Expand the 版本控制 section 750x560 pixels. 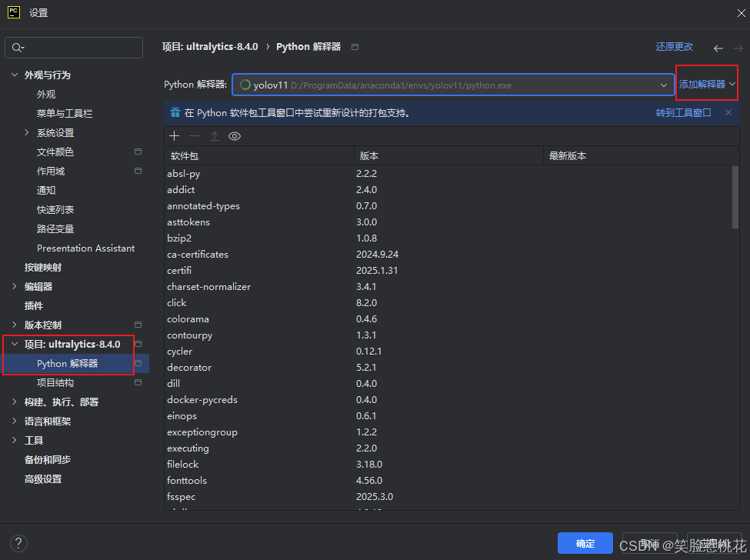tap(15, 325)
